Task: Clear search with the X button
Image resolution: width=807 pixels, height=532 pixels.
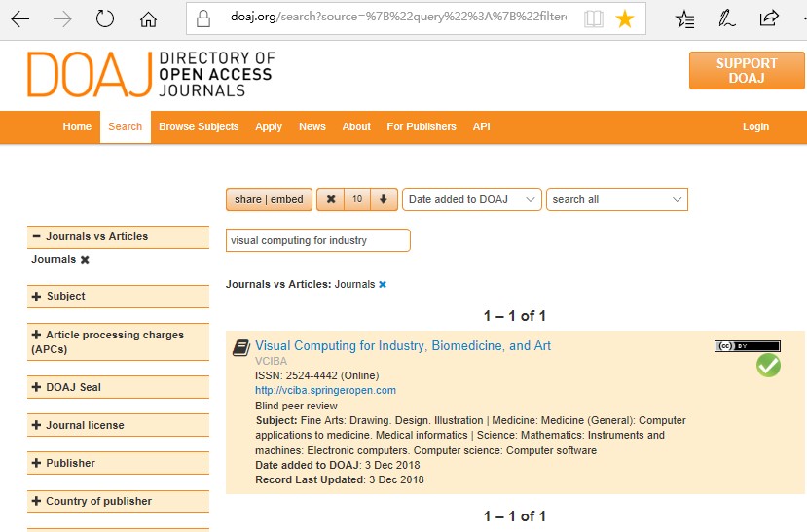Action: [x=331, y=199]
